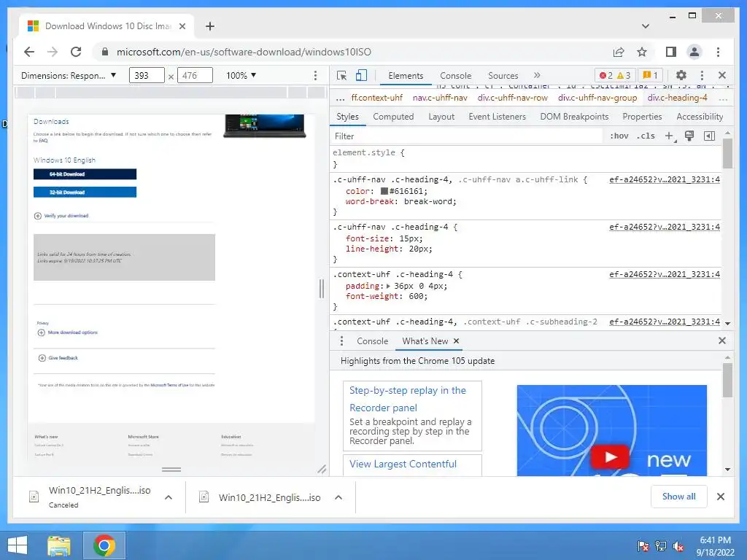Viewport: 747px width, 560px height.
Task: Open the Properties tab
Action: pos(642,117)
